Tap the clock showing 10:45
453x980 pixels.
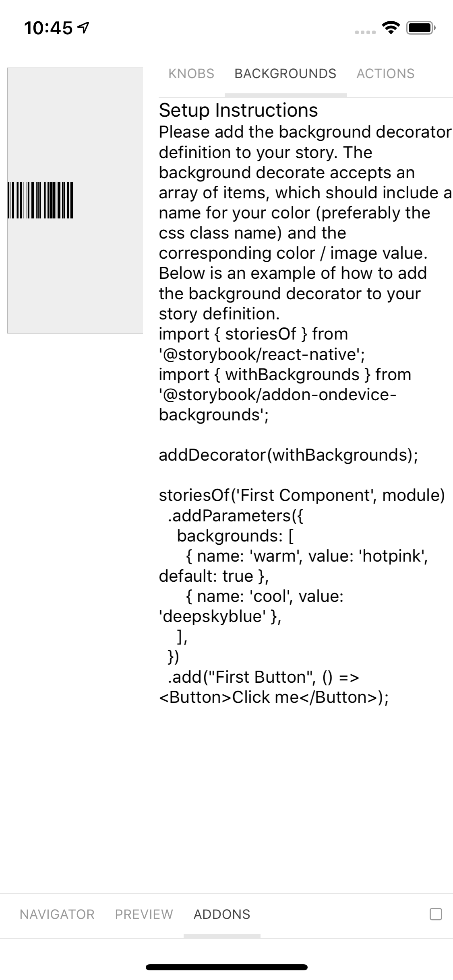[x=48, y=27]
